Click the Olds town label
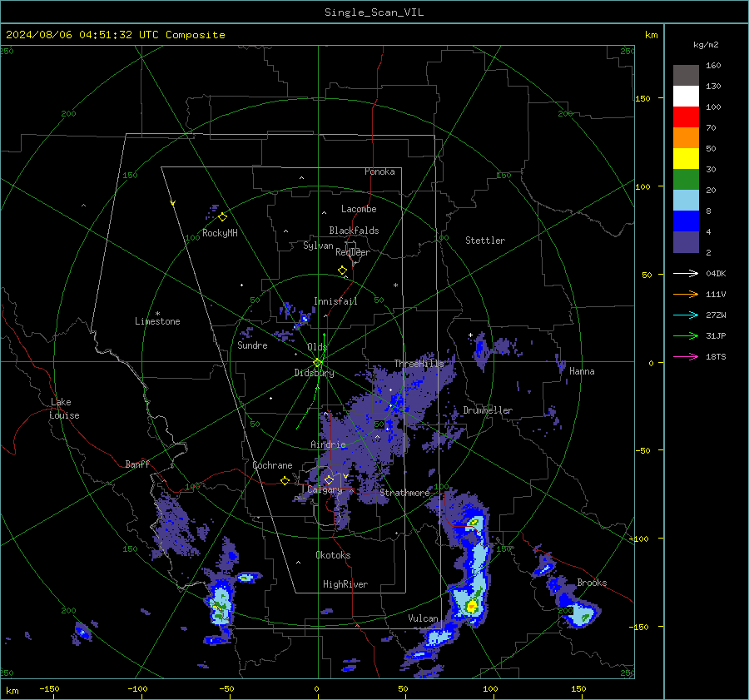 point(317,347)
